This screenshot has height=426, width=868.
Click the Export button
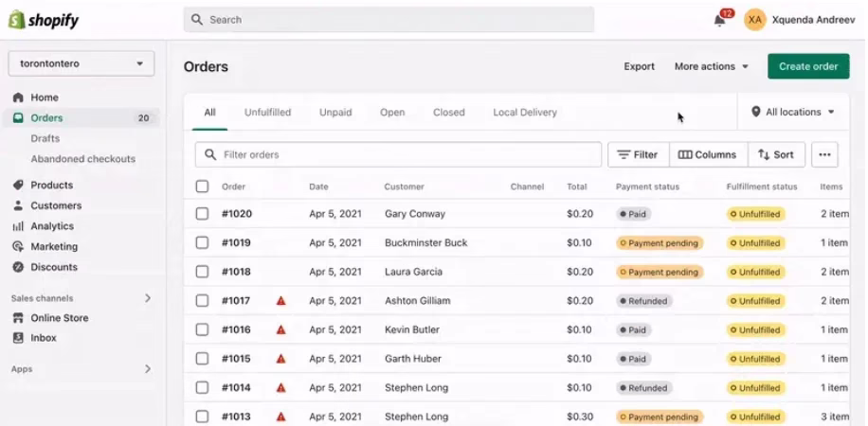[639, 66]
